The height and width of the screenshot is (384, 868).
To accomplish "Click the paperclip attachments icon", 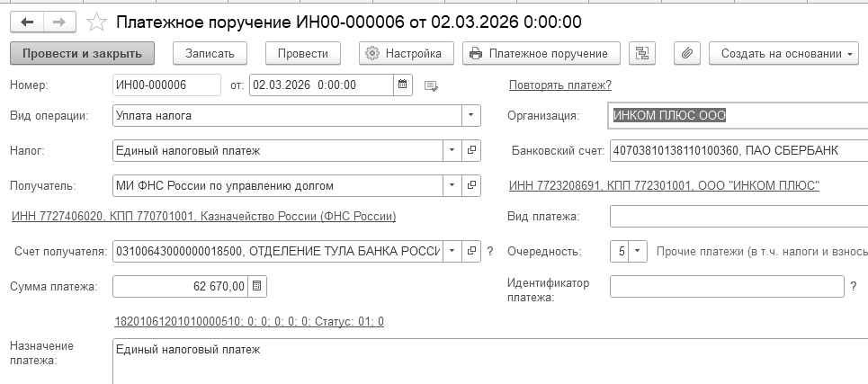I will (x=686, y=53).
